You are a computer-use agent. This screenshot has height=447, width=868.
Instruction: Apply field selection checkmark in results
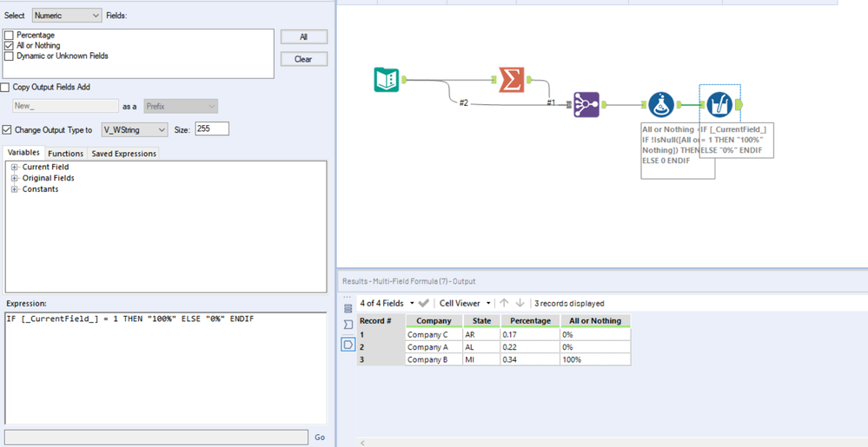pos(424,303)
